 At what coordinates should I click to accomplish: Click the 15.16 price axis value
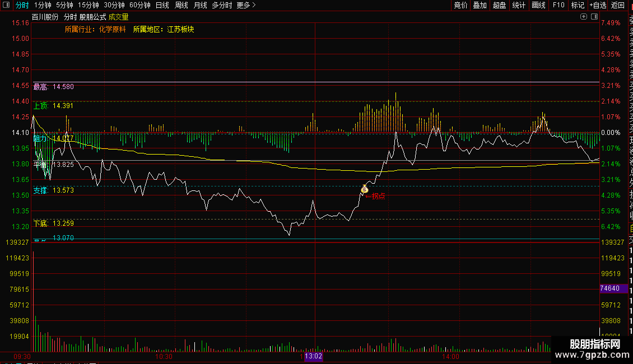click(20, 22)
